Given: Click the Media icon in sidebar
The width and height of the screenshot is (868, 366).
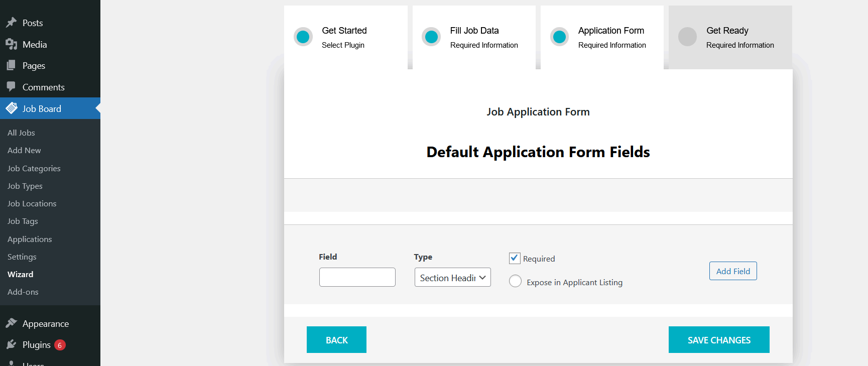Looking at the screenshot, I should point(11,44).
